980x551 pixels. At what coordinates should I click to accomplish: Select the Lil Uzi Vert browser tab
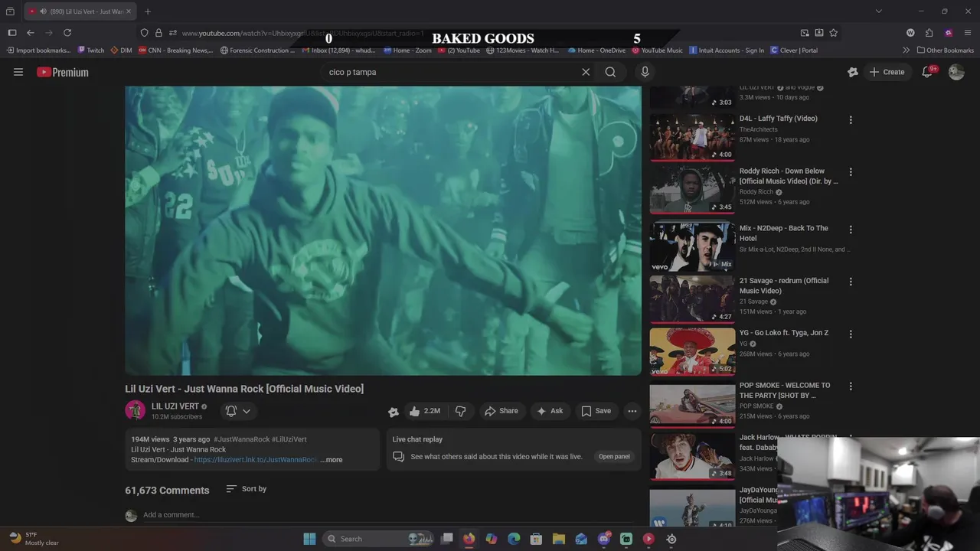pos(80,11)
